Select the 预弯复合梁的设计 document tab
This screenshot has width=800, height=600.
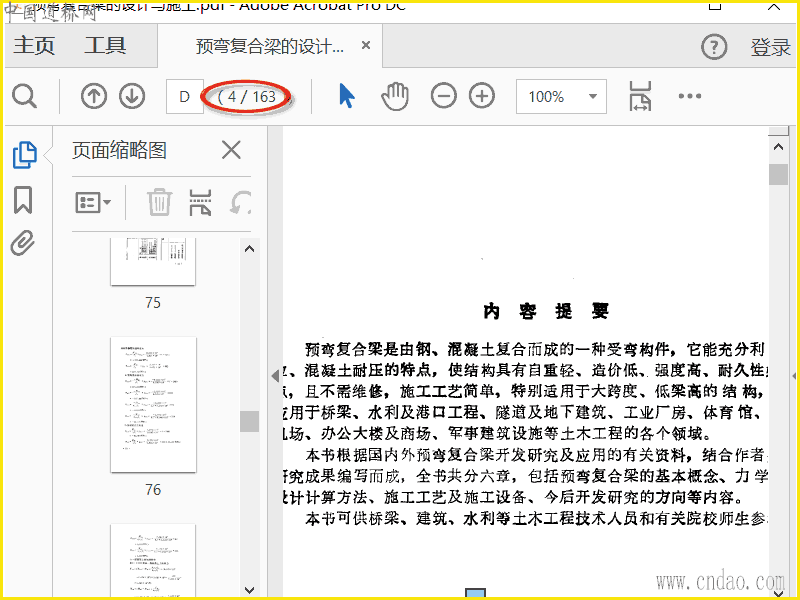click(269, 46)
